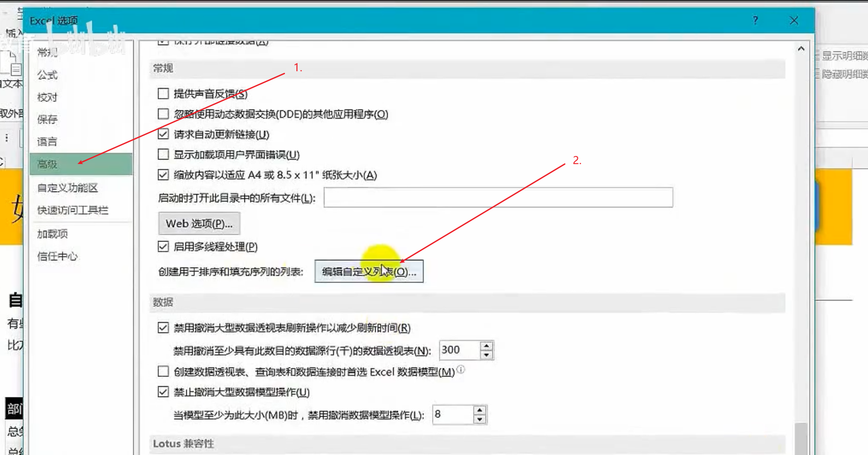Screen dimensions: 868x455
Task: Toggle 禁用撤消大型数据透视表刷新操作 checkbox
Action: [x=163, y=328]
